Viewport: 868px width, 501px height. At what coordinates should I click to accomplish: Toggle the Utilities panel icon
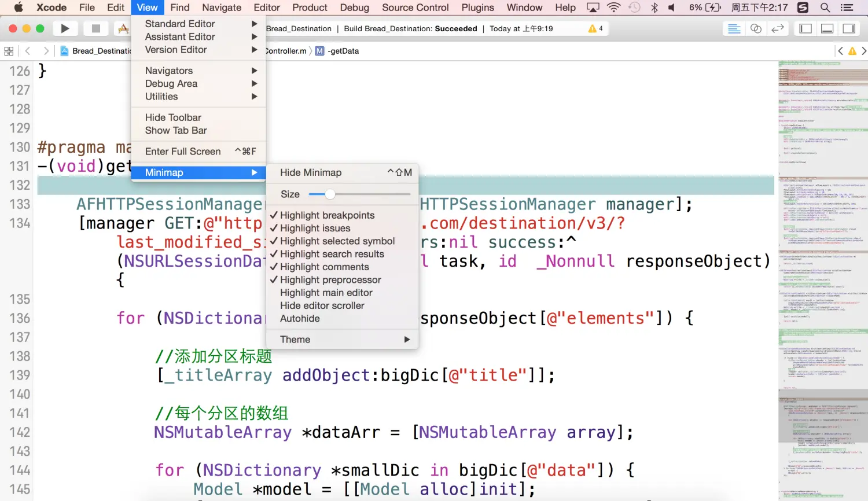[849, 28]
